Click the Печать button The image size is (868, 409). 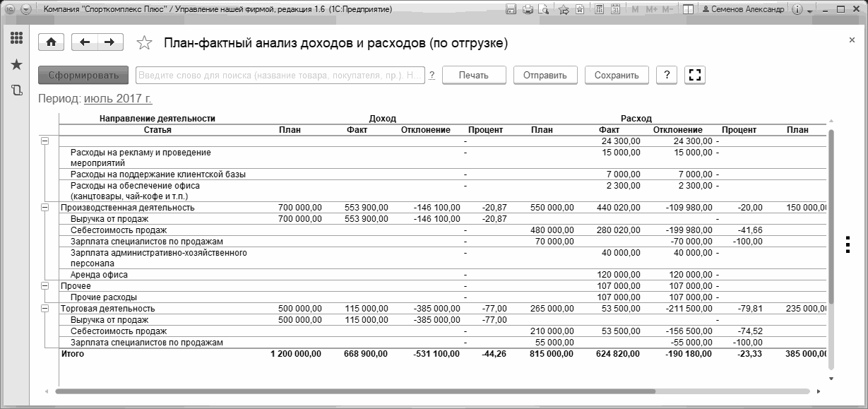[x=473, y=75]
